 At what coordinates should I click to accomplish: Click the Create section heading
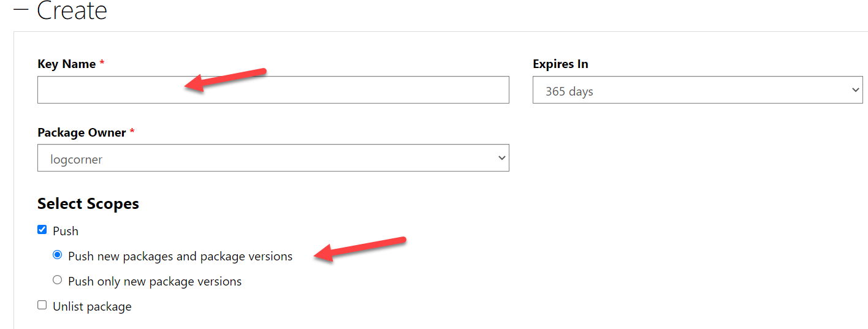pos(72,10)
